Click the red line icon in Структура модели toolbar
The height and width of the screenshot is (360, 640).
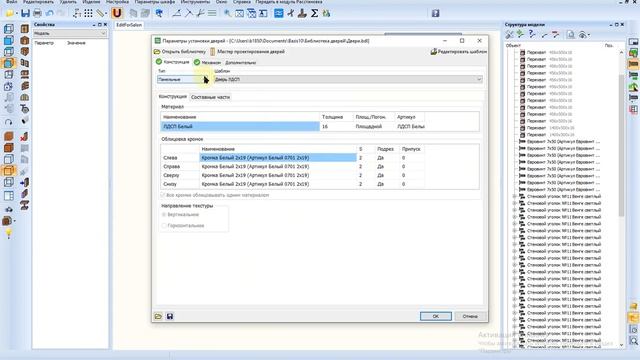(556, 35)
